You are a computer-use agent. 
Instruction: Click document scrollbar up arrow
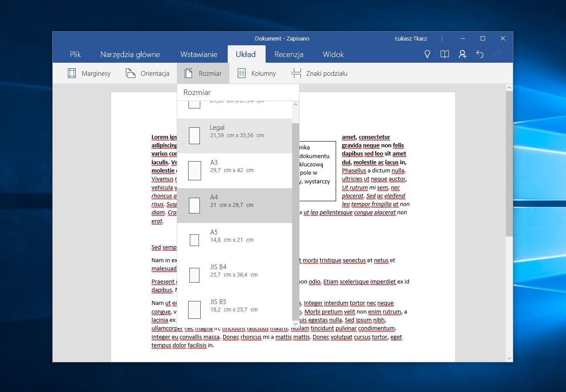point(509,88)
